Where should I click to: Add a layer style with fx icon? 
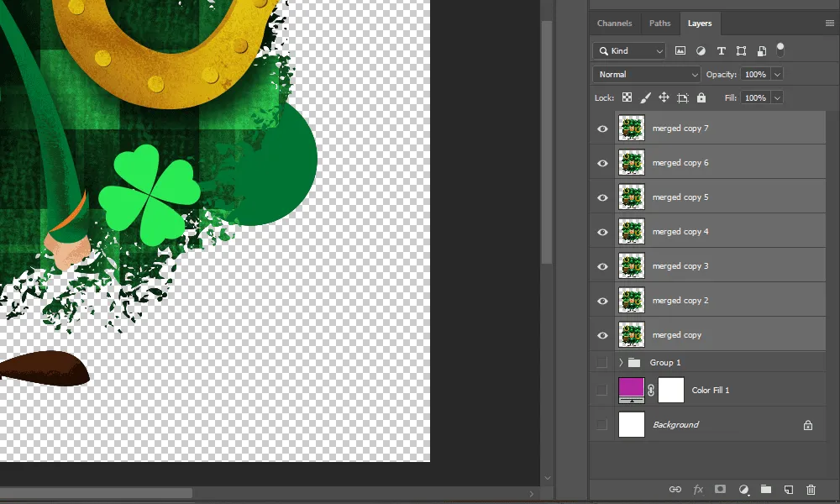coord(698,489)
